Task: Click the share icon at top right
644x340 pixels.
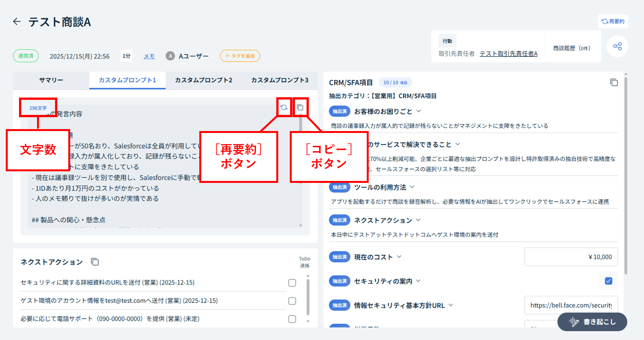Action: click(617, 46)
